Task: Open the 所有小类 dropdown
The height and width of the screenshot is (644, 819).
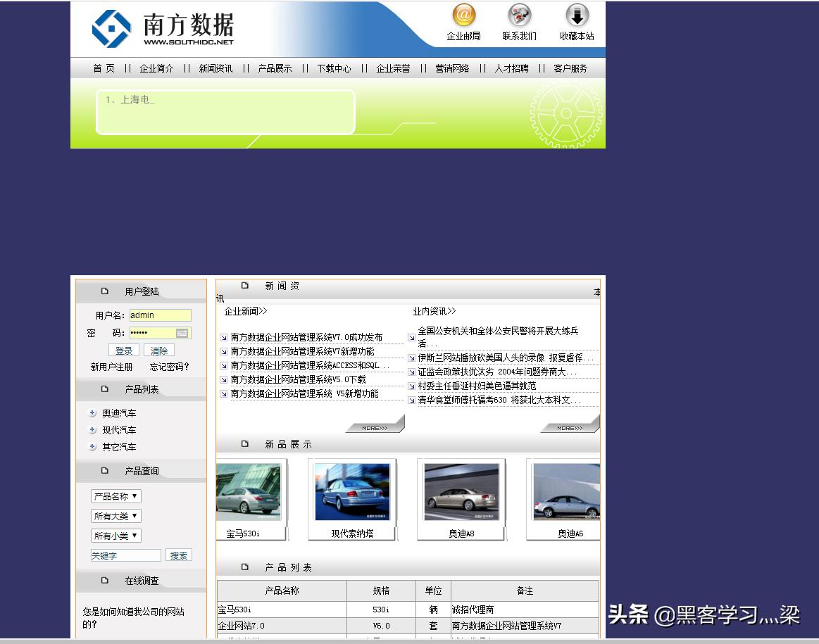Action: (115, 536)
